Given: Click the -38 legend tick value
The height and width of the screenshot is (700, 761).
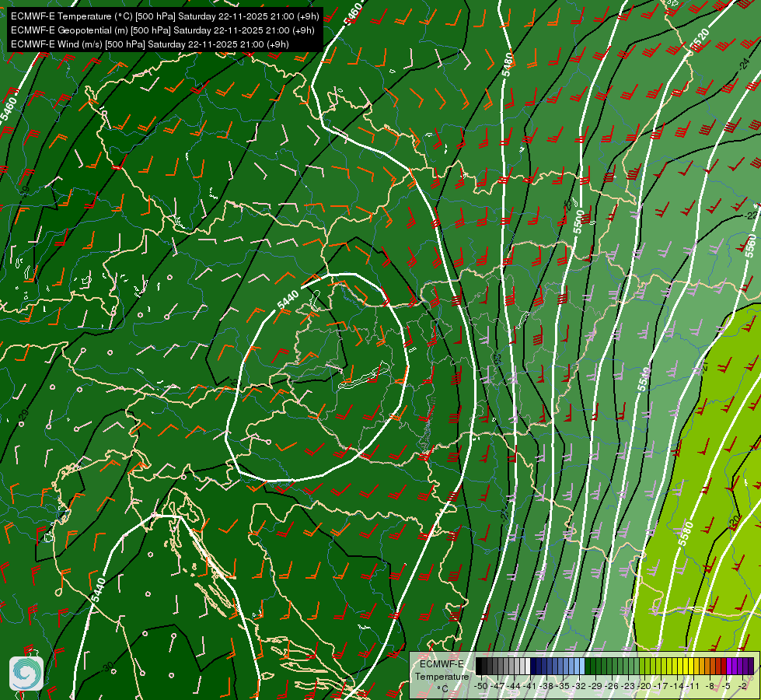Looking at the screenshot, I should (x=546, y=687).
